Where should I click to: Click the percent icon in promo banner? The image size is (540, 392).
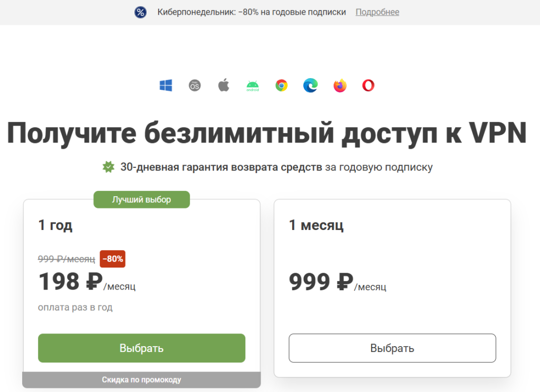pos(140,12)
